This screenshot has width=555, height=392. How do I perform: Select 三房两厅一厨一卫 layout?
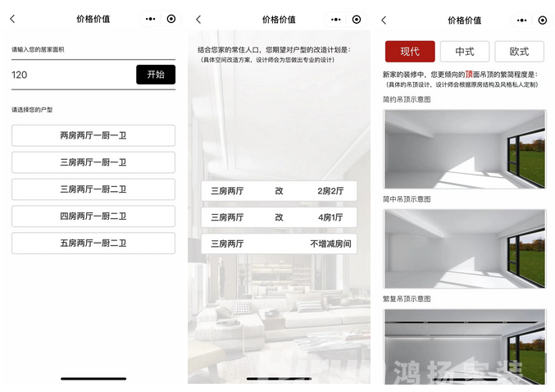click(x=93, y=162)
